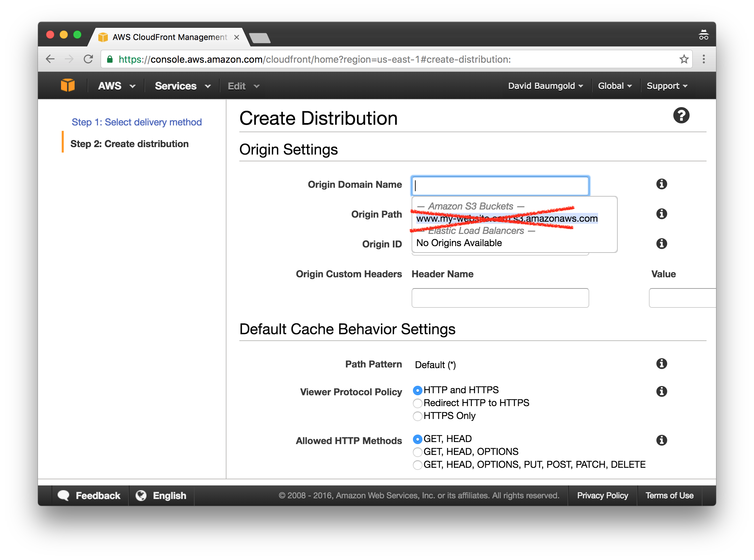Click the Header Name input field
The height and width of the screenshot is (560, 754).
coord(500,298)
